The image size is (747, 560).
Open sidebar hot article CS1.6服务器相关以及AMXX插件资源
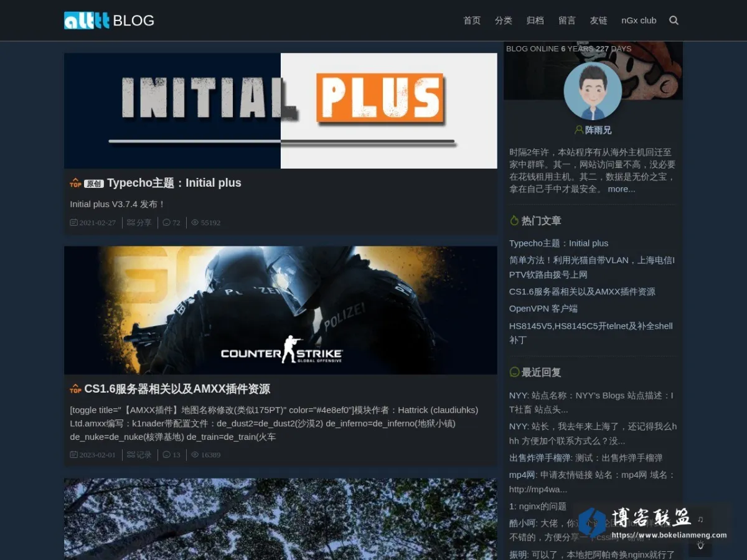click(582, 292)
